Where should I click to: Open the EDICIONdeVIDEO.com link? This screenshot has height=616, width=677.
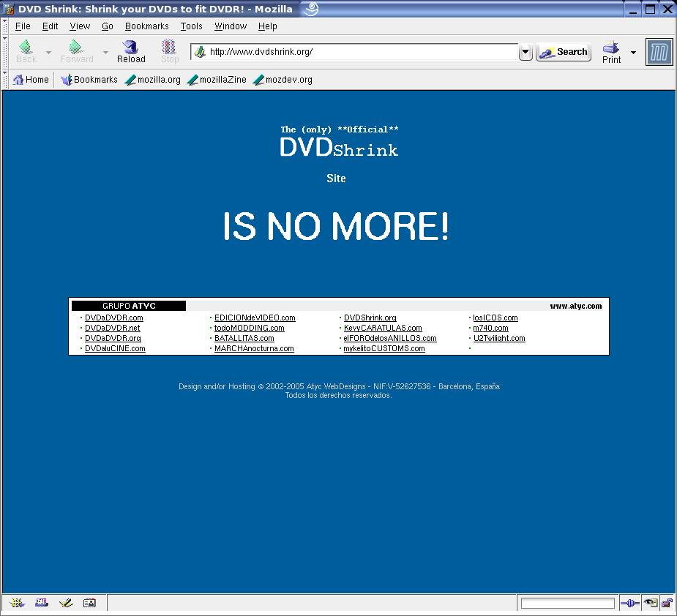(x=255, y=318)
